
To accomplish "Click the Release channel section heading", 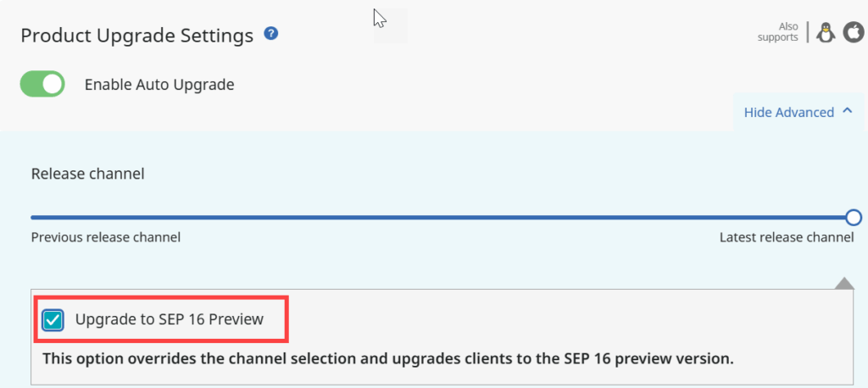I will [x=88, y=174].
